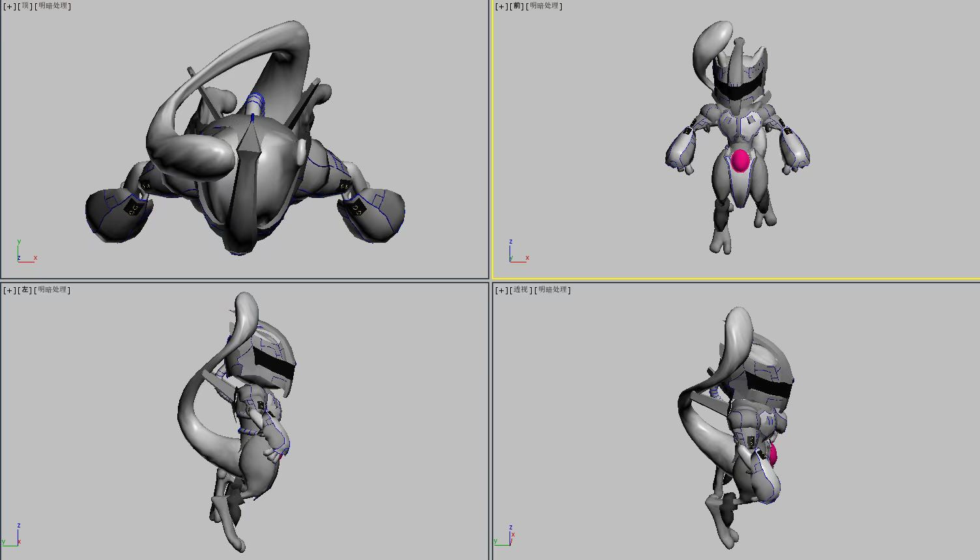Viewport: 980px width, 560px height.
Task: Select the pink sphere in the 前 viewport
Action: (x=740, y=160)
